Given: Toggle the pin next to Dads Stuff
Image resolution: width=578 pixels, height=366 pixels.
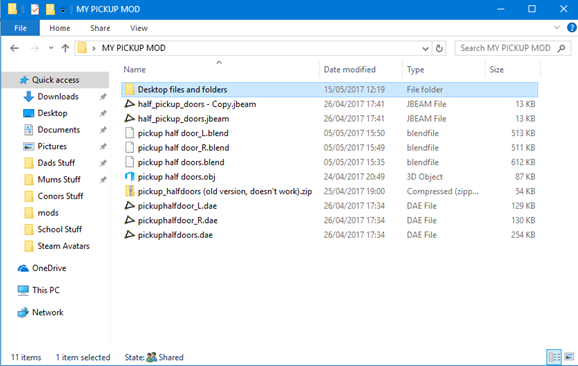Looking at the screenshot, I should pyautogui.click(x=103, y=163).
